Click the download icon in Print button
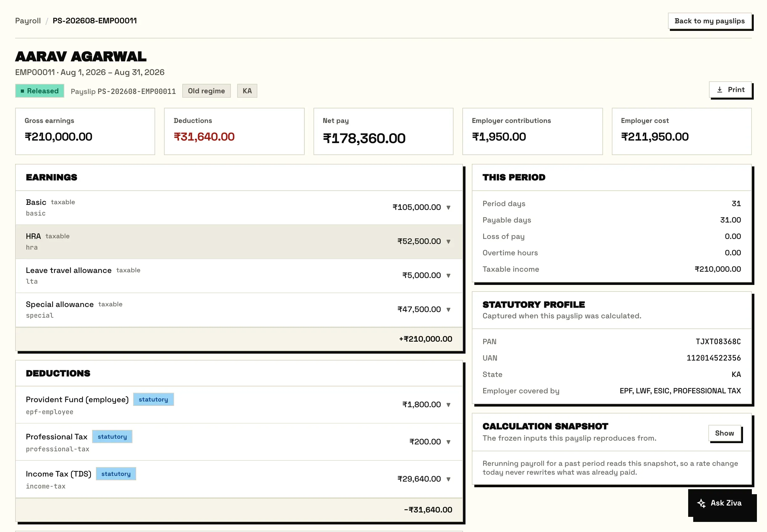The image size is (767, 532). pos(720,90)
